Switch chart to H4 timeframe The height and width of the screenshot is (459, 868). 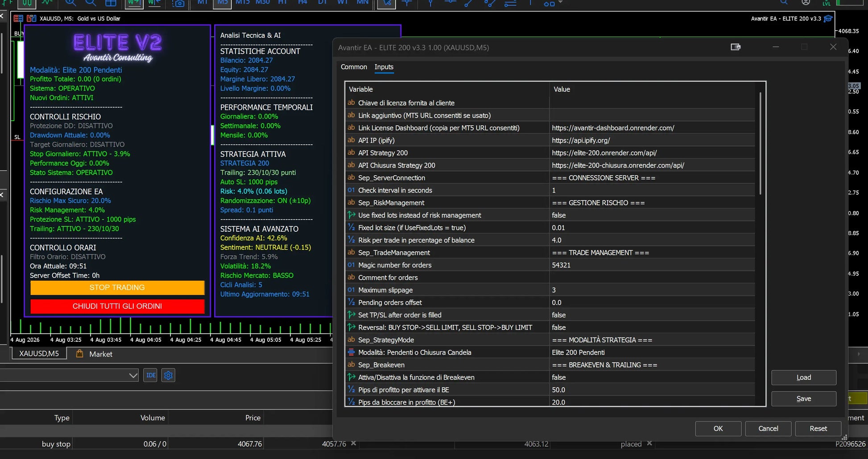tap(302, 2)
